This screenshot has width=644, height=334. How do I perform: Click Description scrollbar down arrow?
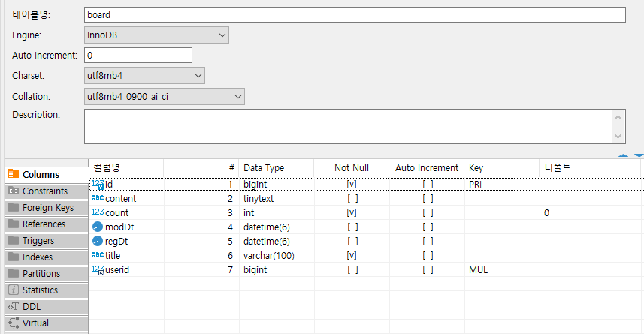tap(618, 136)
